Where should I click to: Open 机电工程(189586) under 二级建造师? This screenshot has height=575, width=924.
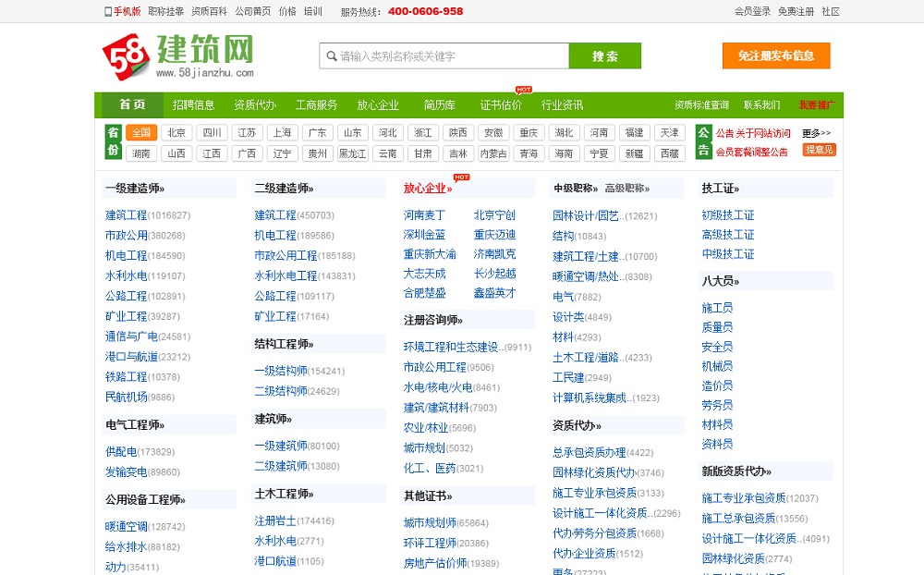[x=294, y=236]
